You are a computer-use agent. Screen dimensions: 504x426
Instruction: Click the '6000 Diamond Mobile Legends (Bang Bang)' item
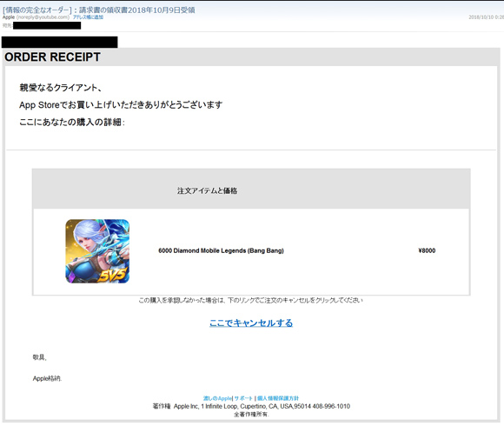[221, 250]
